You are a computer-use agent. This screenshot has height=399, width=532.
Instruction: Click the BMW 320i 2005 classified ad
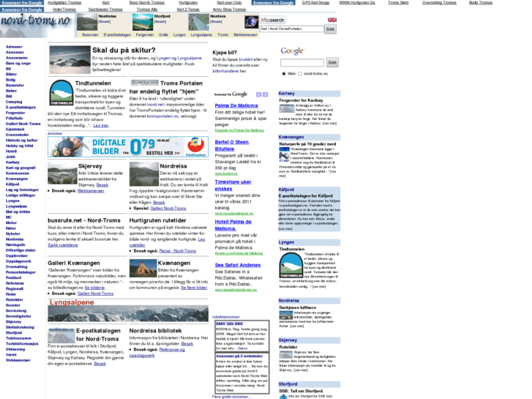[230, 324]
